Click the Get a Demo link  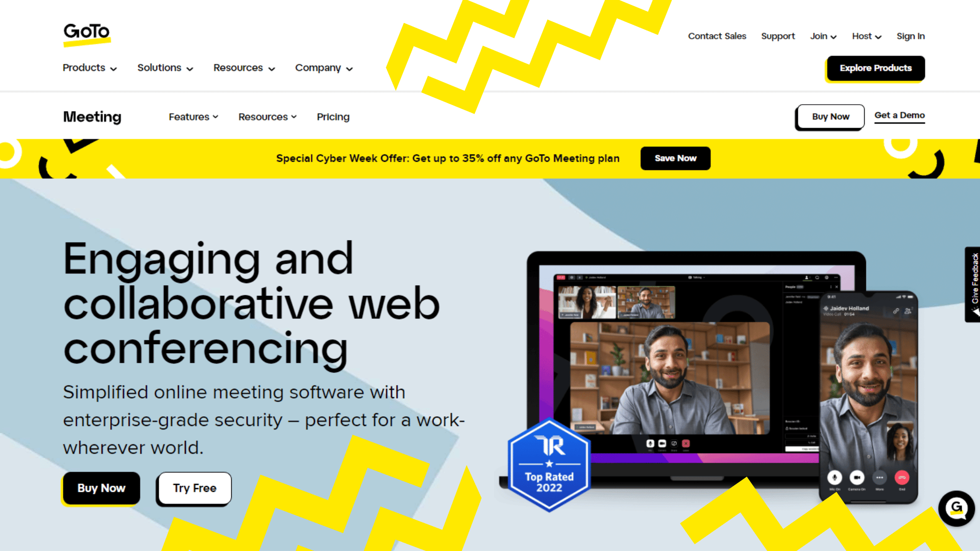pos(900,115)
